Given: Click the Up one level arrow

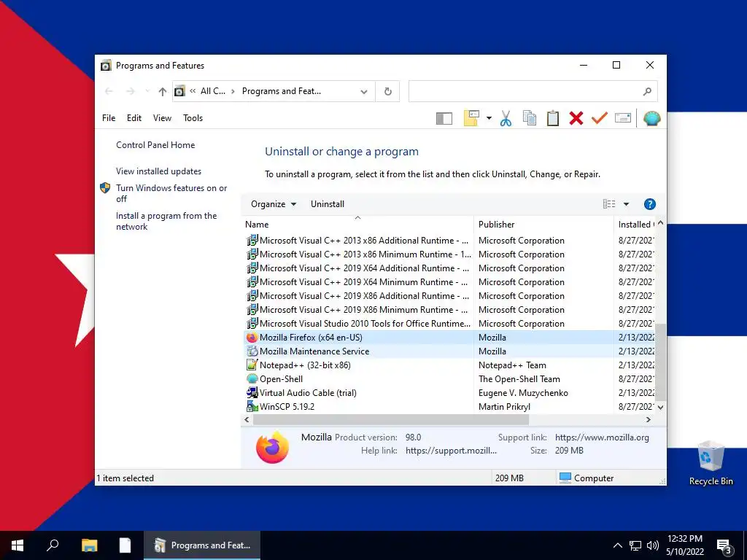Looking at the screenshot, I should (163, 91).
